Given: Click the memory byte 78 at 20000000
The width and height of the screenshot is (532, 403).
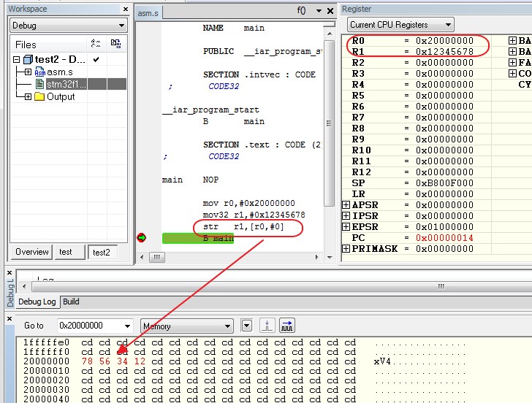Looking at the screenshot, I should 87,361.
